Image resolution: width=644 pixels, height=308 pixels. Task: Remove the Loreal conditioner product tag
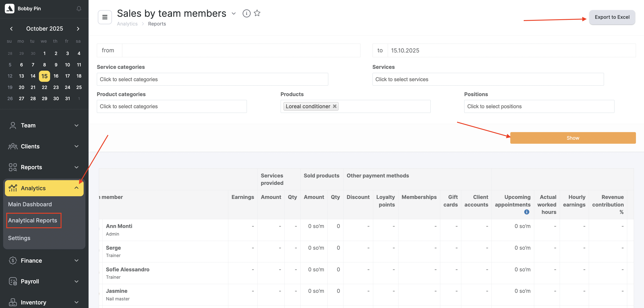335,106
